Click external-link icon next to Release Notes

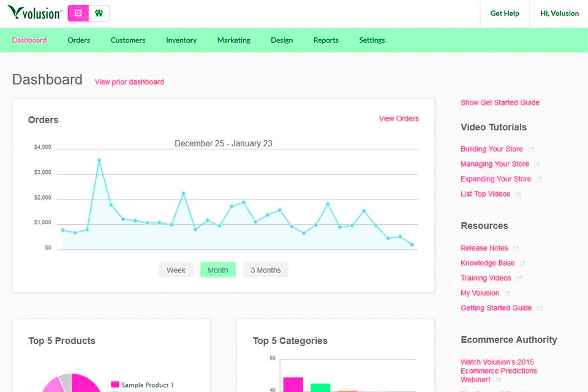(516, 248)
